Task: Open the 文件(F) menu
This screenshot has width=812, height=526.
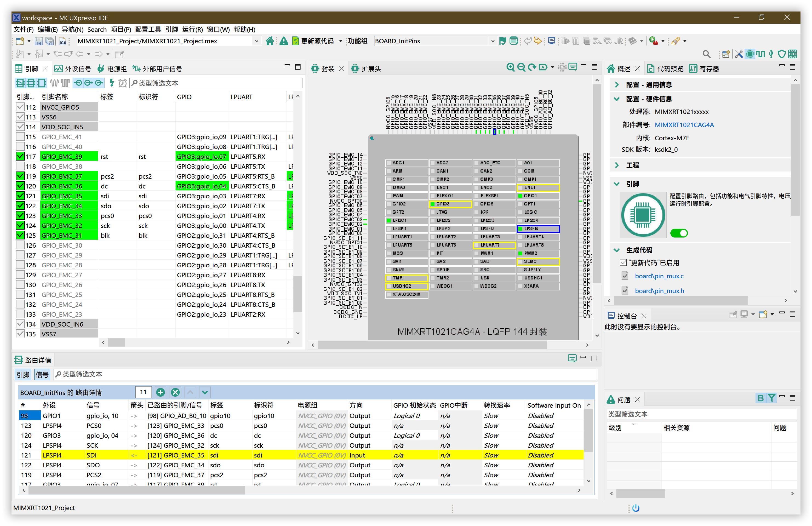Action: 24,29
